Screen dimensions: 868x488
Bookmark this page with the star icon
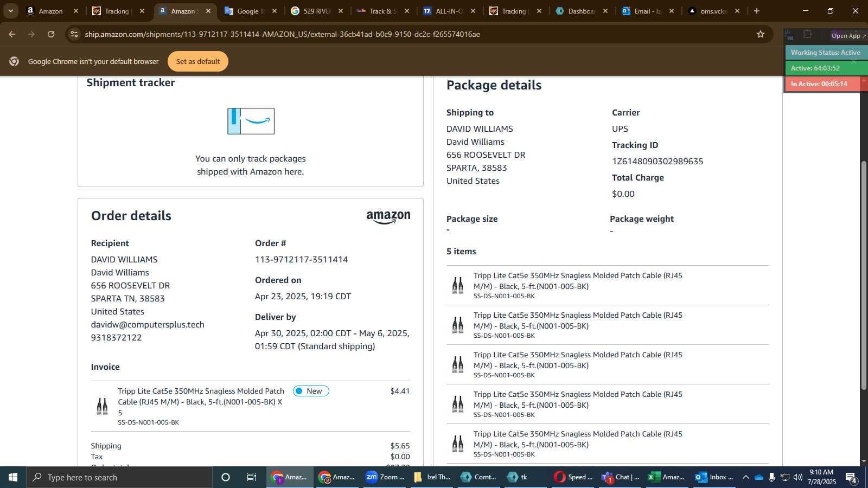pyautogui.click(x=761, y=34)
